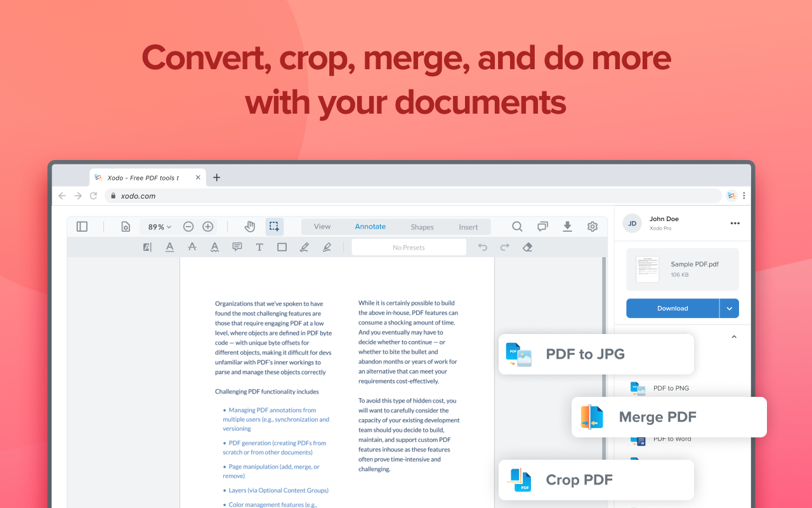
Task: Click 'Challenging PDF functionality includes' text
Action: (266, 392)
